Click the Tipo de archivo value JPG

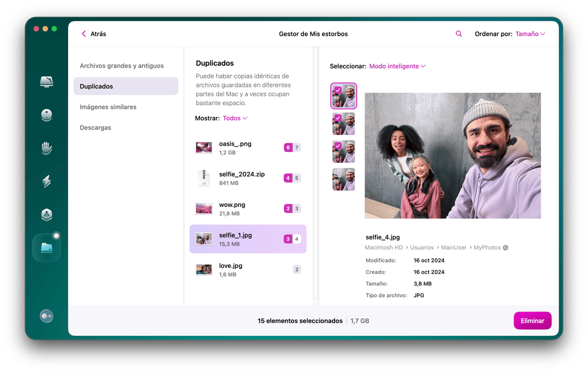click(x=419, y=295)
